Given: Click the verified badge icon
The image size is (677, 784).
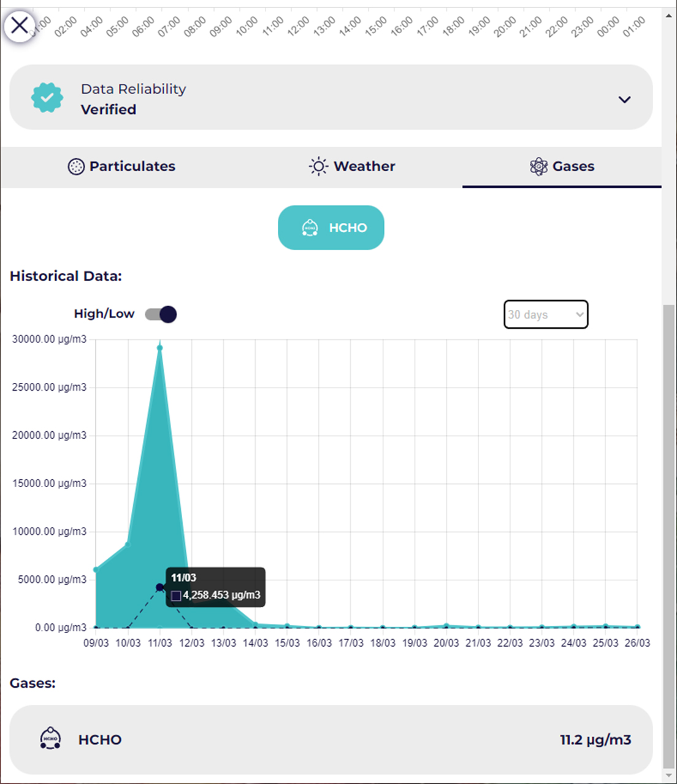Looking at the screenshot, I should click(x=47, y=98).
